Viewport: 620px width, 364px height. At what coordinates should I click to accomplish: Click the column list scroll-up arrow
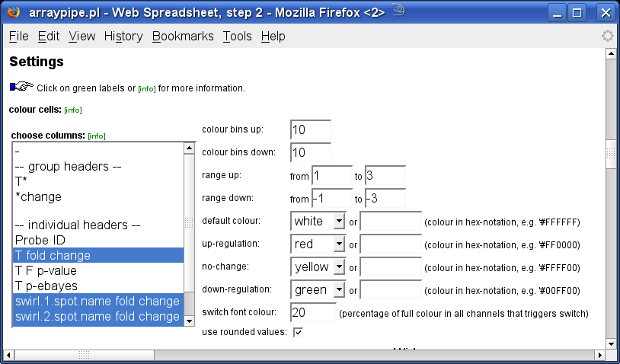click(189, 148)
